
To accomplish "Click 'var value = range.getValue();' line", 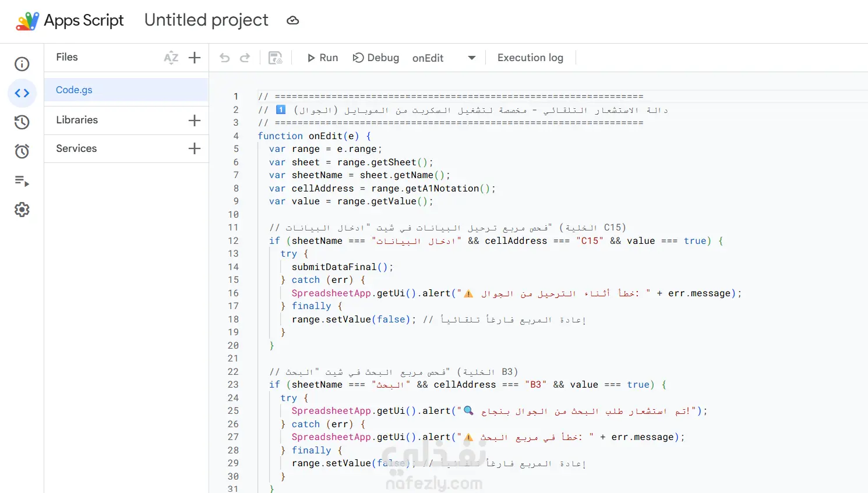I will coord(351,201).
